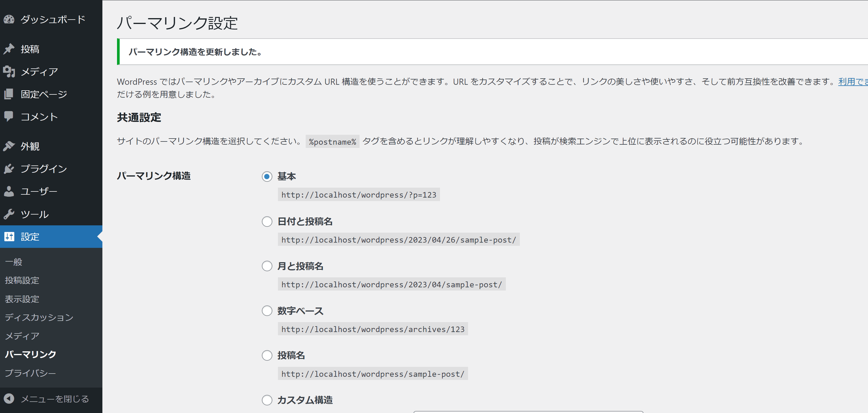Click the pages icon for 固定ページ
The height and width of the screenshot is (413, 868).
point(9,94)
